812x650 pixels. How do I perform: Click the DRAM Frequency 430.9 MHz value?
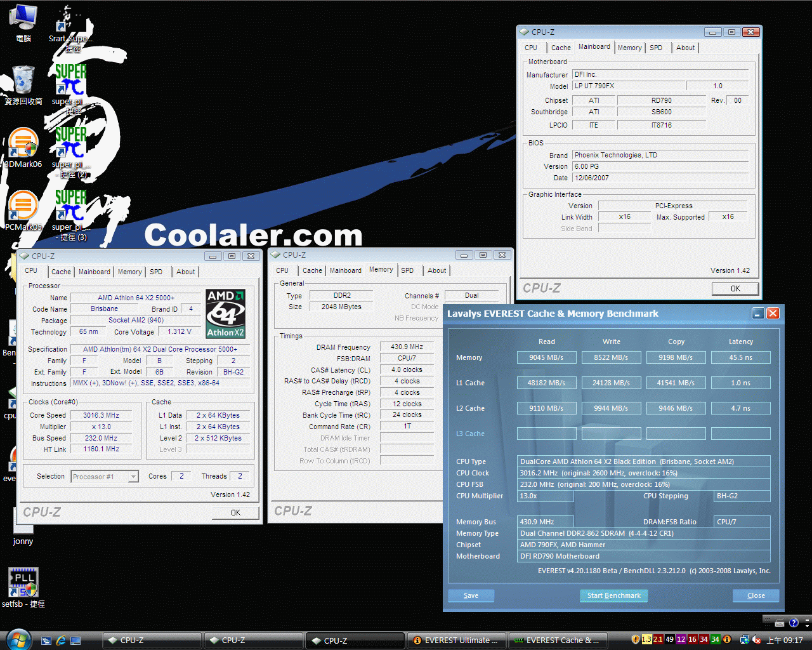[407, 347]
